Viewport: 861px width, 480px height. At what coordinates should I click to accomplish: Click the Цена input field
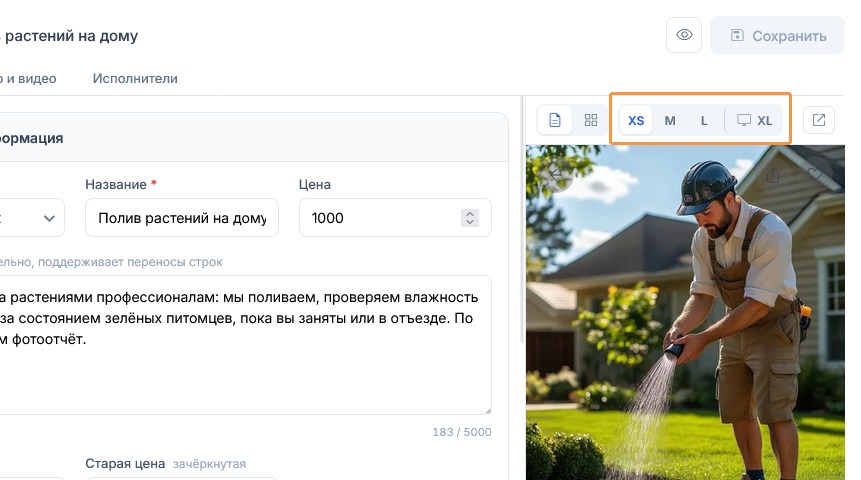pos(395,218)
